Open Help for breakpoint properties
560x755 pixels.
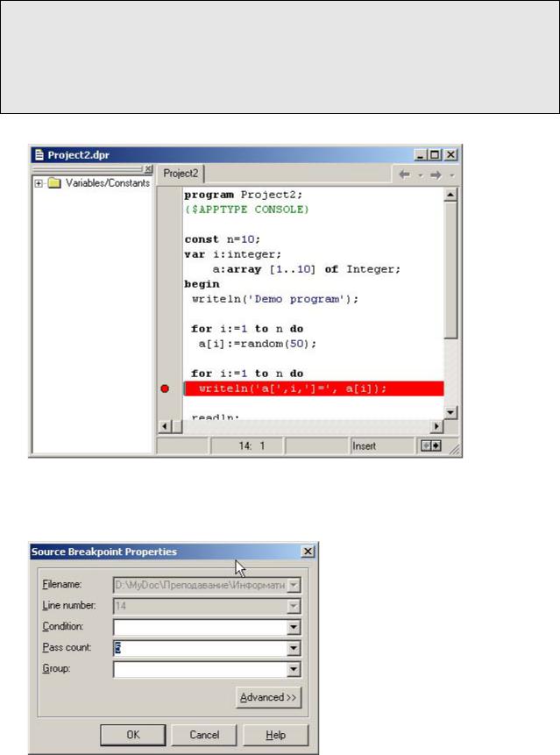tap(276, 735)
